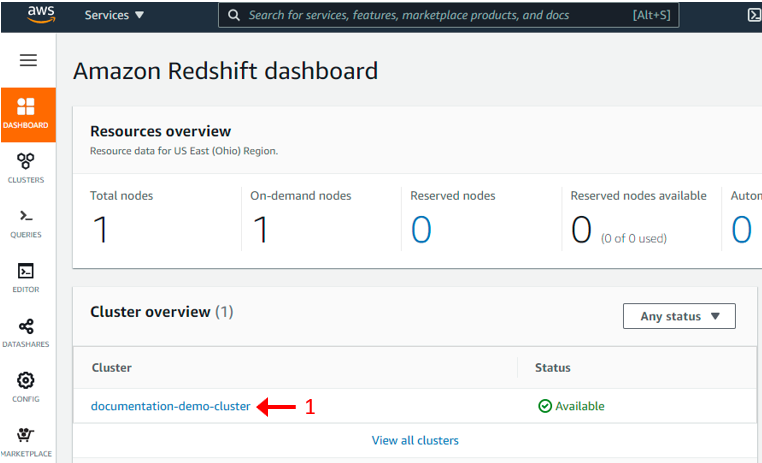
Task: Expand the Any status filter dropdown
Action: 679,316
